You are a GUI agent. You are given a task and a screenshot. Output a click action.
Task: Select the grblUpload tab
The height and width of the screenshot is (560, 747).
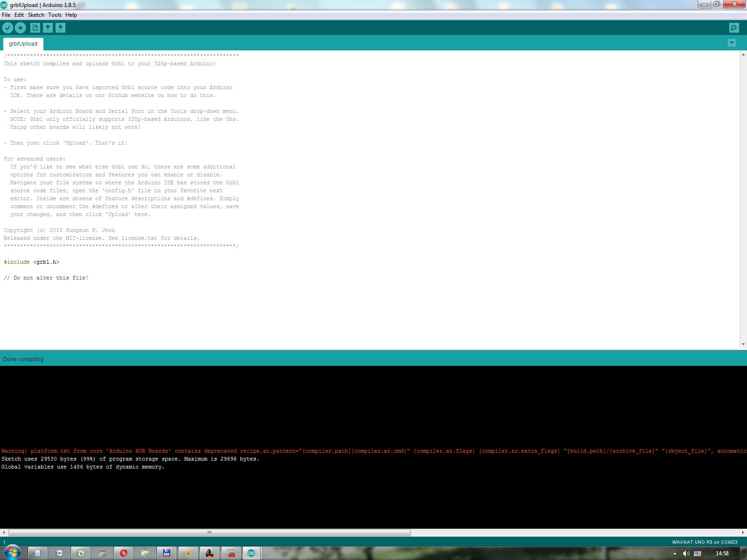tap(23, 44)
